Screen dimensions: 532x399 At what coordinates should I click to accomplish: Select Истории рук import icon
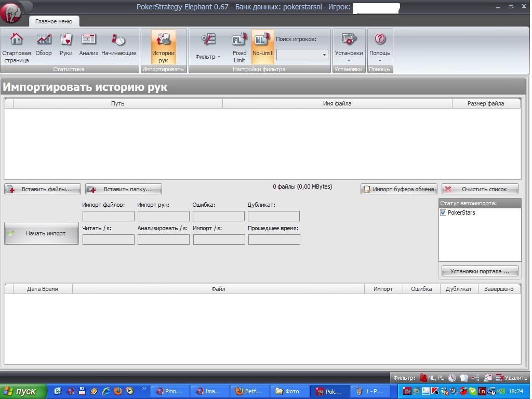[x=163, y=47]
